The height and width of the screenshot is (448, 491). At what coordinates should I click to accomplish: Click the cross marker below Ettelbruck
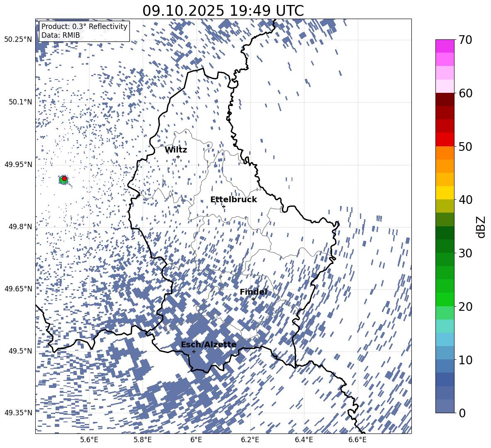(x=224, y=206)
